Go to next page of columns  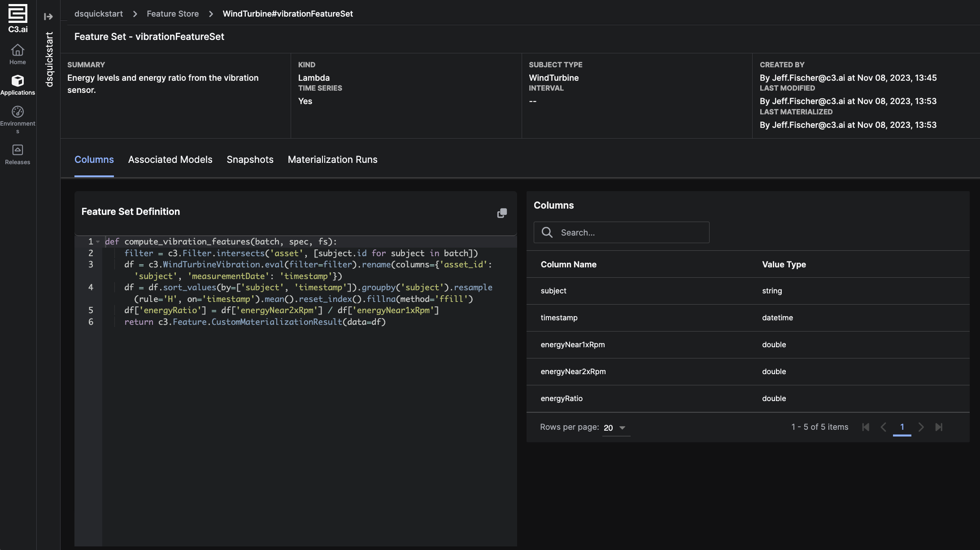point(921,427)
